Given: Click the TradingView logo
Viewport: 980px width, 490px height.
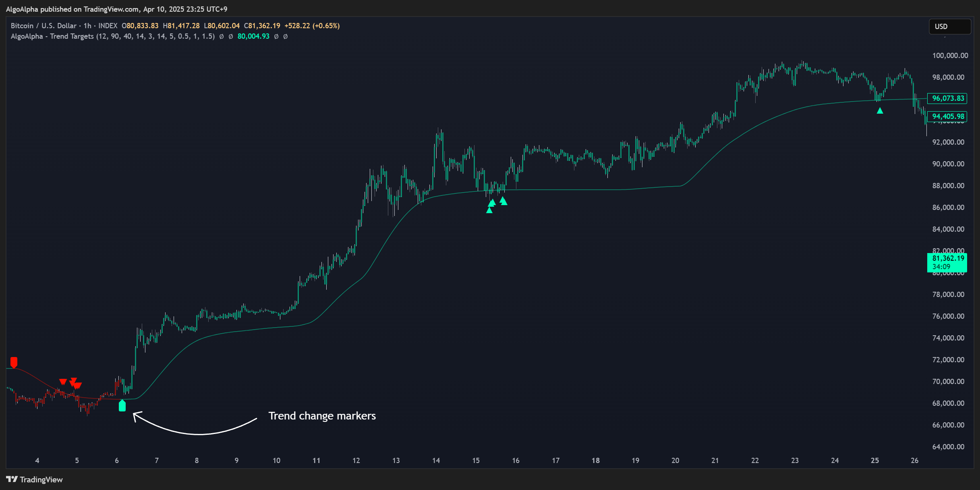Looking at the screenshot, I should 35,480.
